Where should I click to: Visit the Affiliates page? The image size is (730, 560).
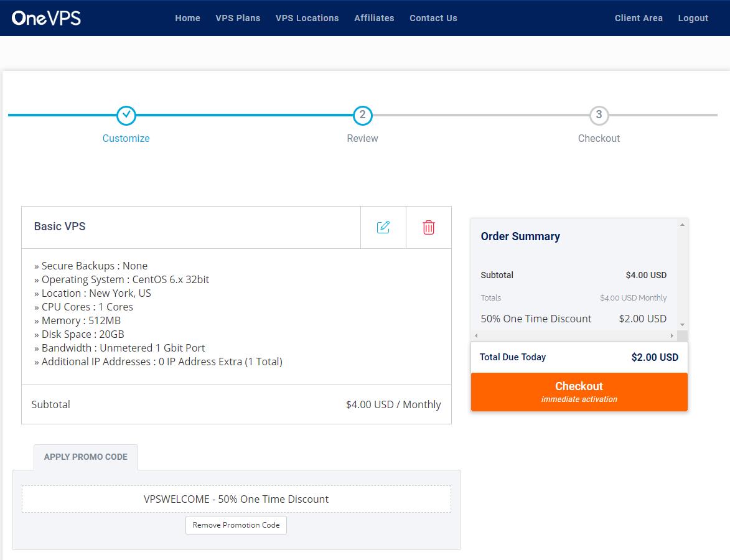374,18
